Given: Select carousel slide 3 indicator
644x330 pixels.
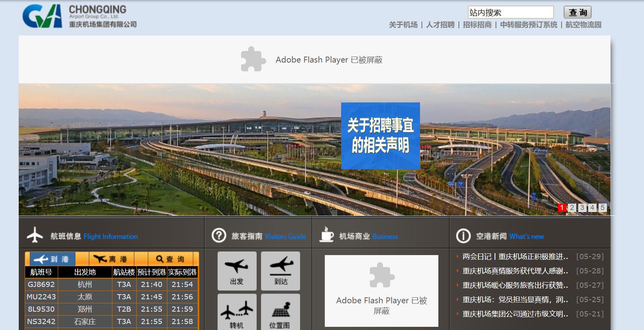Looking at the screenshot, I should click(x=582, y=208).
